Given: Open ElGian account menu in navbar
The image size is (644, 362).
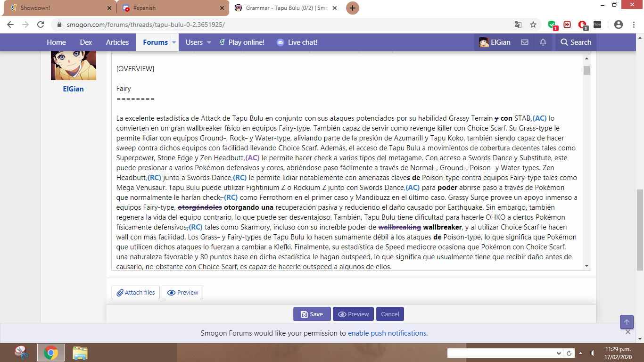Looking at the screenshot, I should pyautogui.click(x=495, y=42).
